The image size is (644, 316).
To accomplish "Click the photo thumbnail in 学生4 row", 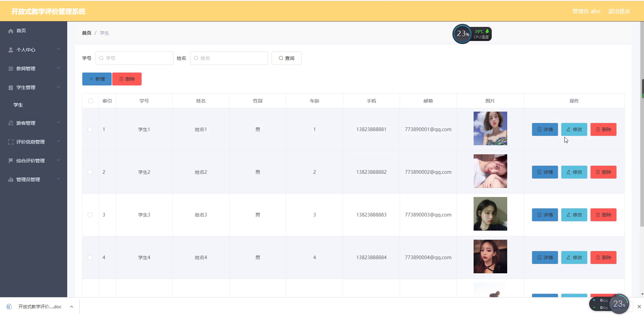I will 490,256.
